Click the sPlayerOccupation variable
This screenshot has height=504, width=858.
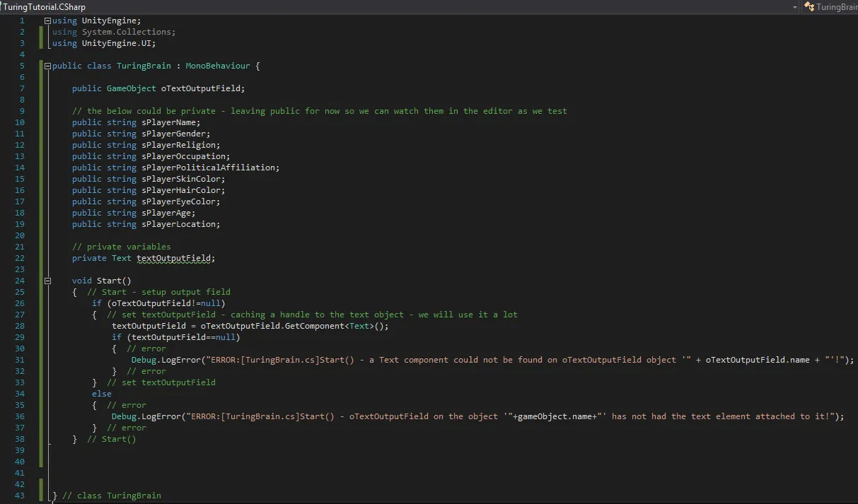pyautogui.click(x=183, y=156)
